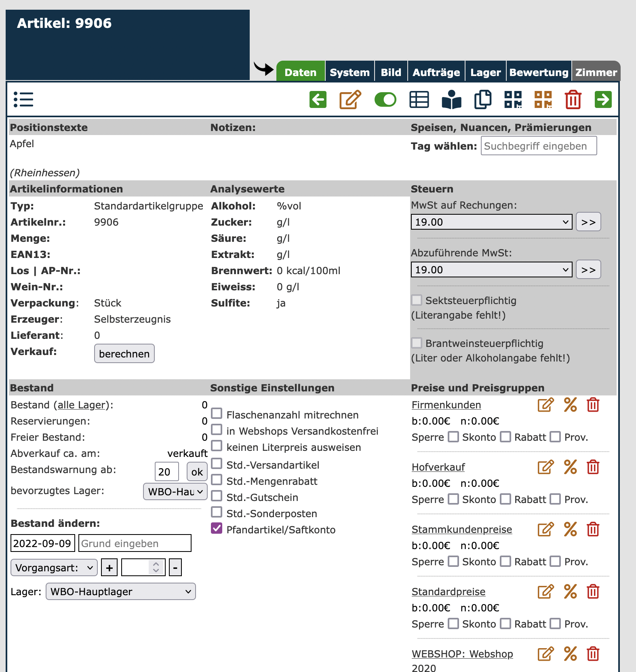Viewport: 636px width, 672px height.
Task: Uncheck Pfandartikel/Saftkonto checkbox
Action: pos(217,528)
